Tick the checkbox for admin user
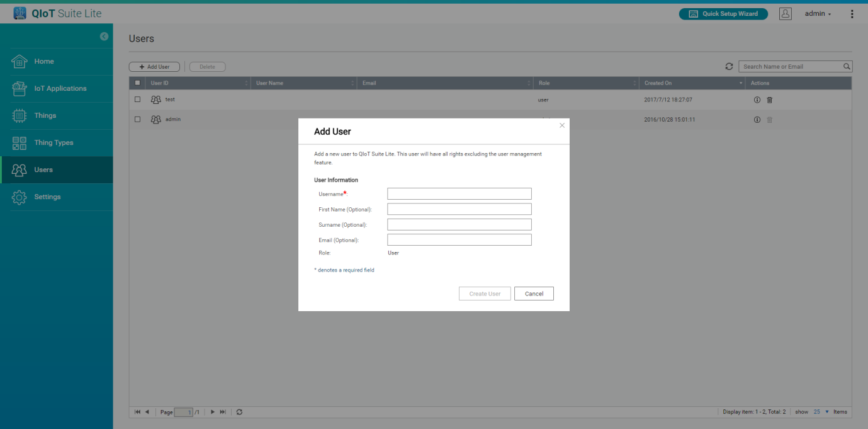Viewport: 868px width, 429px height. click(137, 120)
